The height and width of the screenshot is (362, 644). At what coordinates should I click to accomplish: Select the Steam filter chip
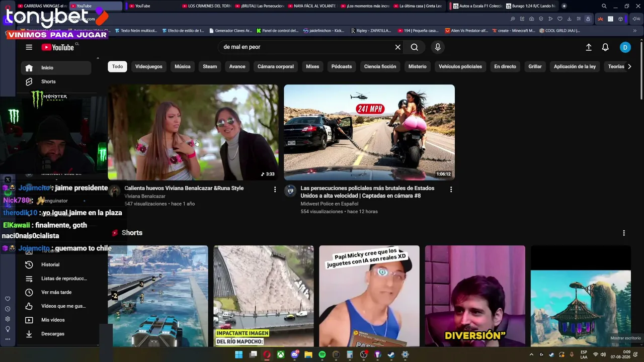[210, 66]
